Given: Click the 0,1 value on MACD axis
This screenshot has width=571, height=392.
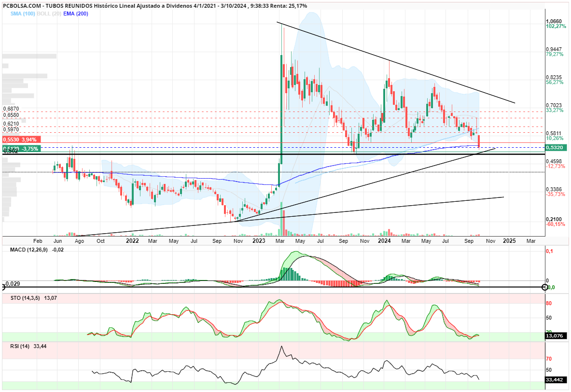Looking at the screenshot, I should click(x=549, y=251).
